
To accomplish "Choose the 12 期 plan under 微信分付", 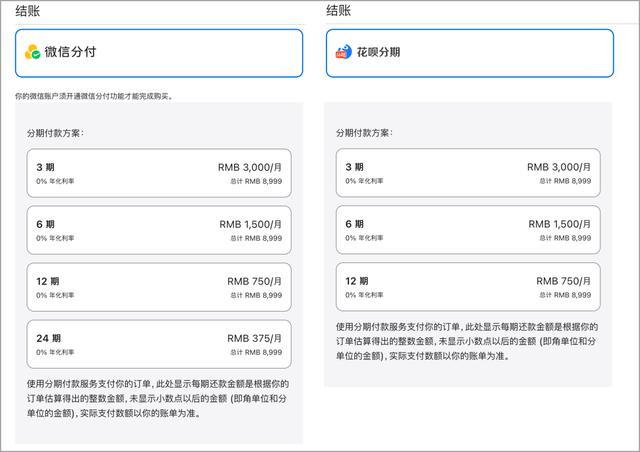I will [159, 287].
